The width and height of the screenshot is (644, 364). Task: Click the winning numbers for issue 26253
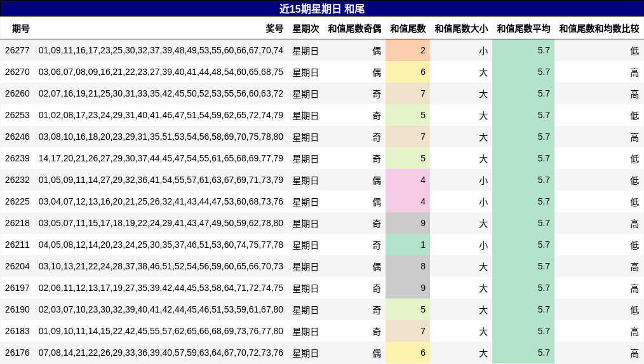point(161,116)
